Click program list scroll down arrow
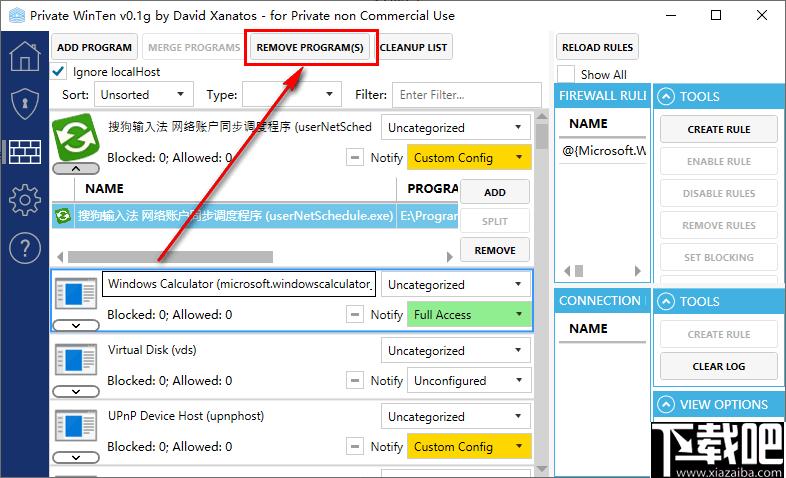 click(x=541, y=469)
